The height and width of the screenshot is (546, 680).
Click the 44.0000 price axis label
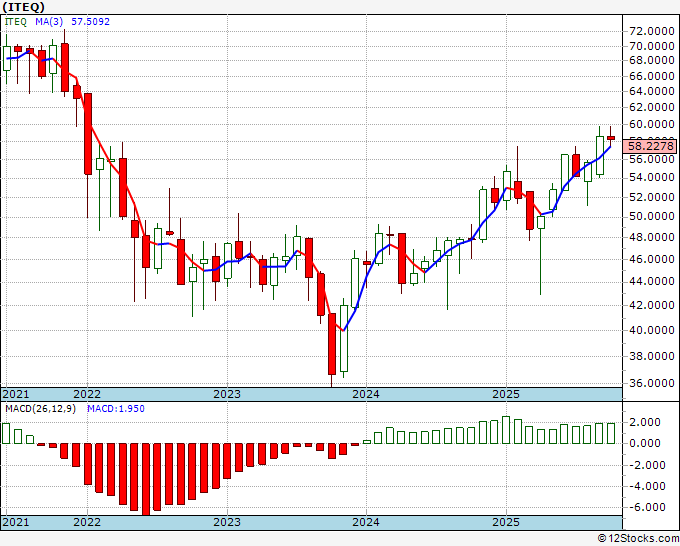[652, 281]
